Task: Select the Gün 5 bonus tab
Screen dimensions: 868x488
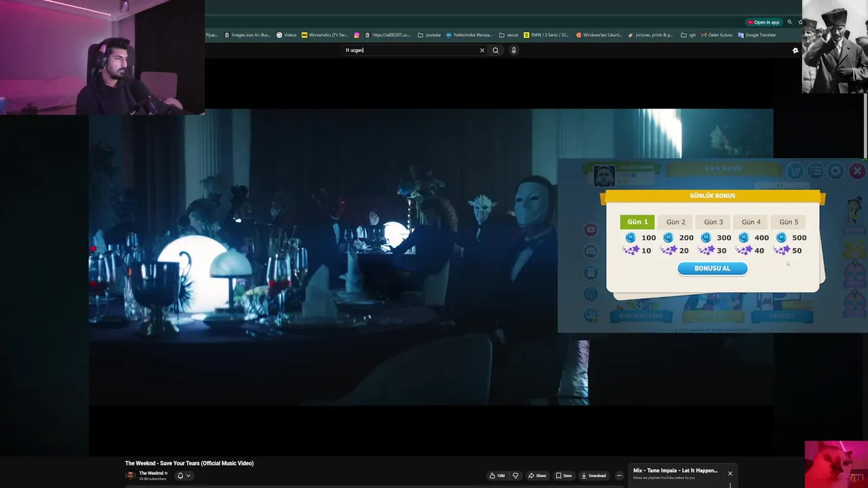Action: [x=789, y=222]
